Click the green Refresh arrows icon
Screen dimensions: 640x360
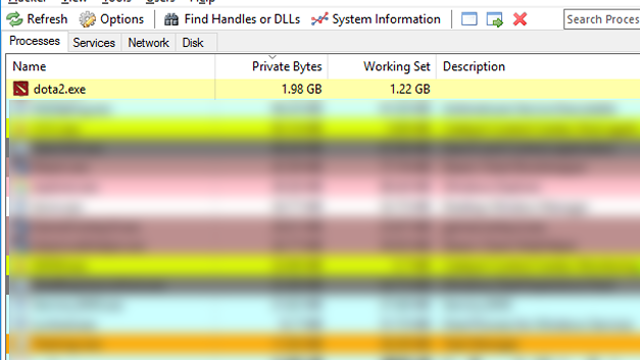pos(15,19)
